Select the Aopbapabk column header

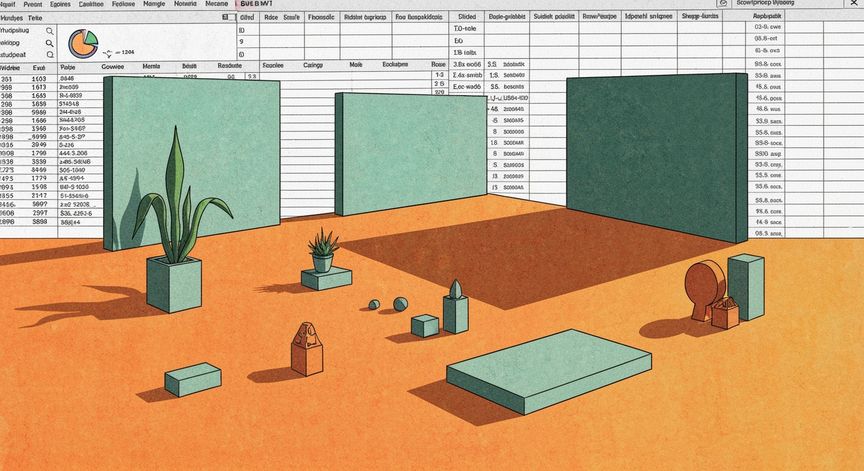pyautogui.click(x=767, y=17)
